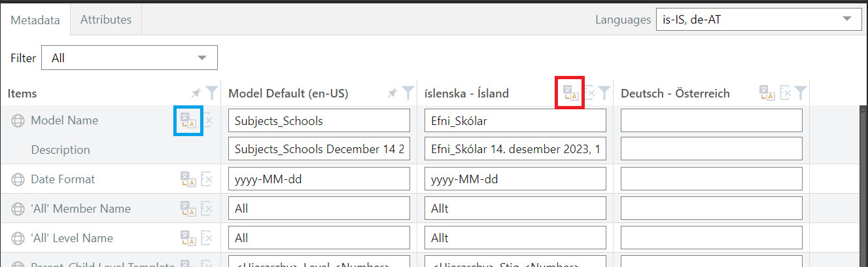The width and height of the screenshot is (868, 267).
Task: Toggle filter funnel on Deutsch - Österreich column
Action: [x=801, y=94]
